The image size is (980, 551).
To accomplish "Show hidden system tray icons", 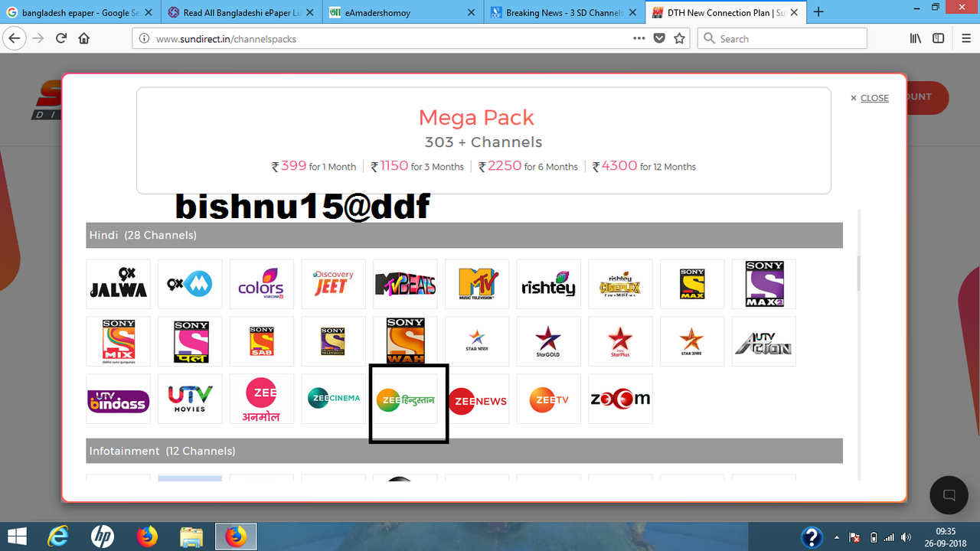I will (x=836, y=537).
